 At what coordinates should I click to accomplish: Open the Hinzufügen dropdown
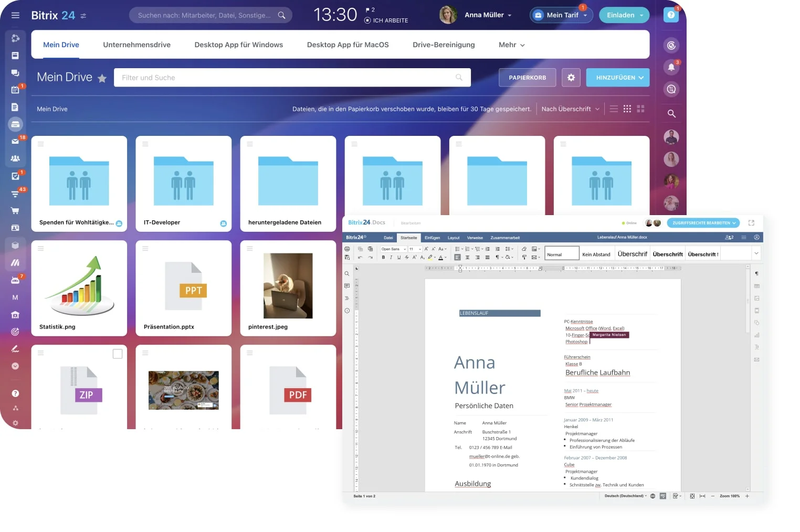pyautogui.click(x=618, y=78)
